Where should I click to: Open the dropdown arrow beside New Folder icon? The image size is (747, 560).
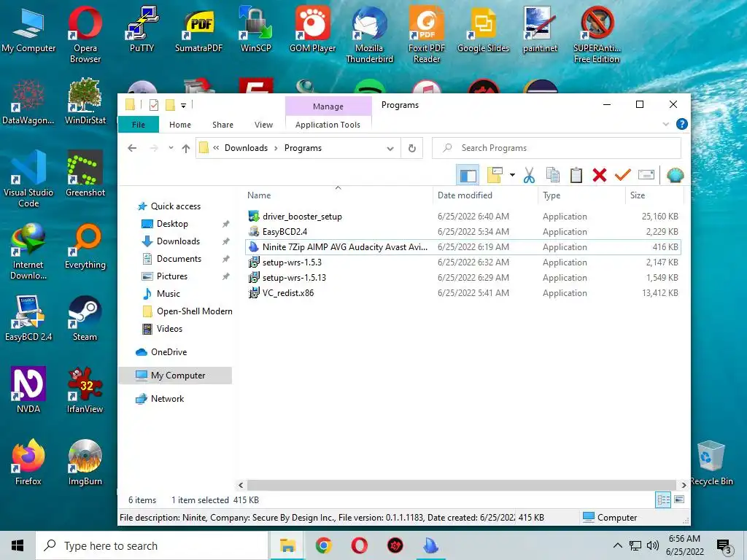click(512, 175)
